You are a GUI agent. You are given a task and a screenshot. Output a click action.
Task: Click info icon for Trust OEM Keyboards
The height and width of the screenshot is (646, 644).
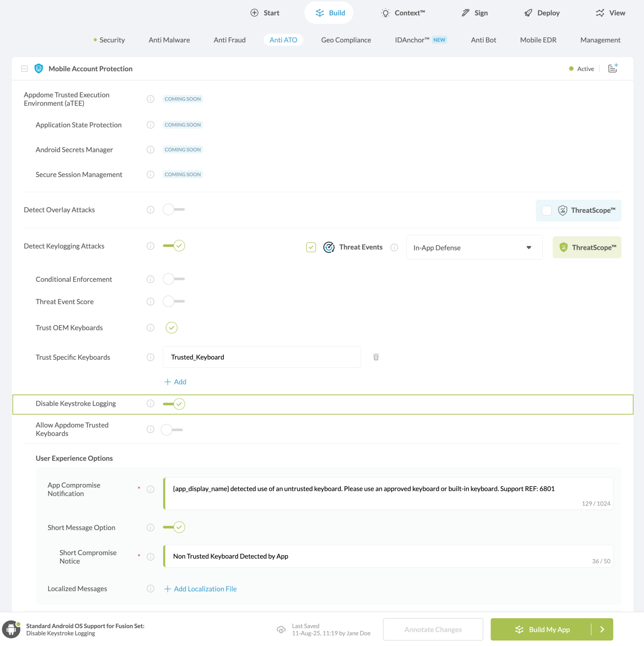click(150, 328)
